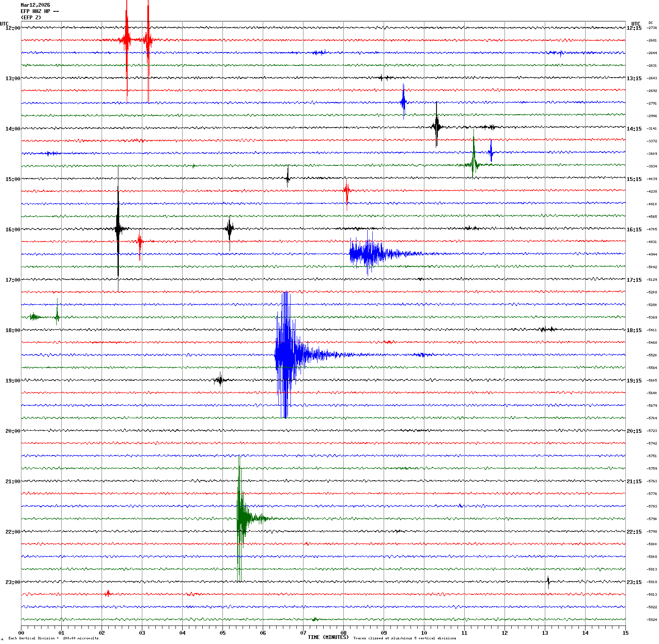Select the blue spike on the 13:30 trace
The image size is (659, 644).
(403, 102)
